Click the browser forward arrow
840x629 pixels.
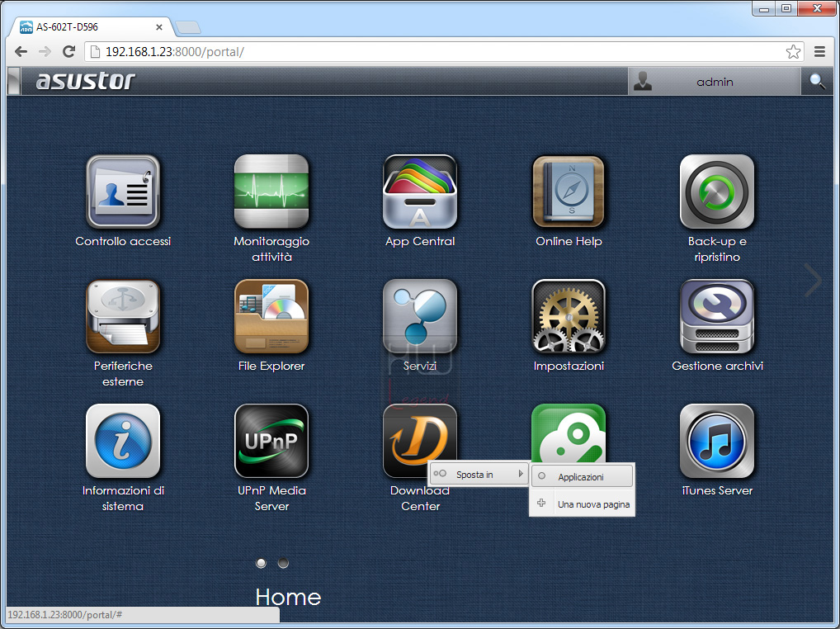pyautogui.click(x=45, y=51)
